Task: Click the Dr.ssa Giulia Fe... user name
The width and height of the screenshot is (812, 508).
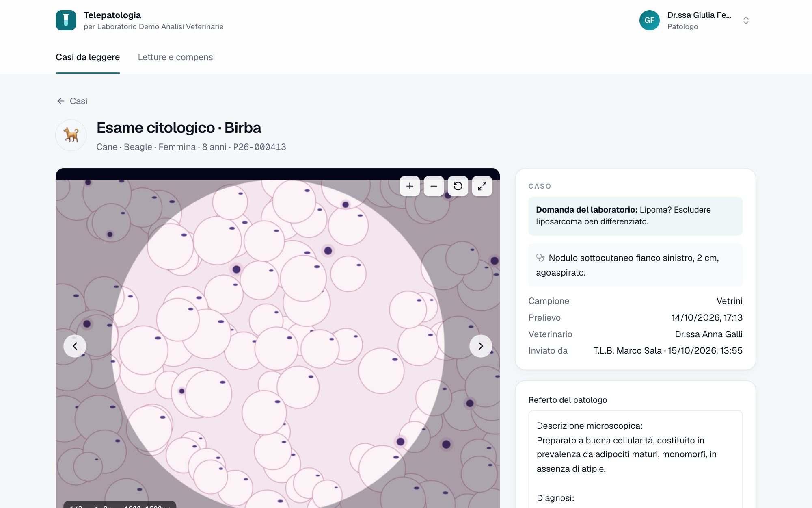Action: 699,15
